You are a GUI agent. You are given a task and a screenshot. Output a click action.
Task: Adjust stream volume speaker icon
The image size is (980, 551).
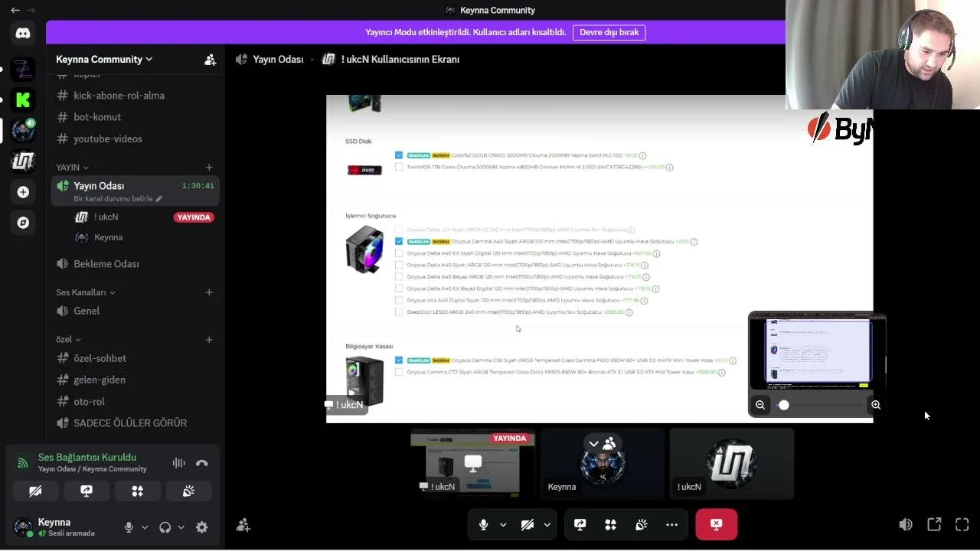[x=906, y=524]
